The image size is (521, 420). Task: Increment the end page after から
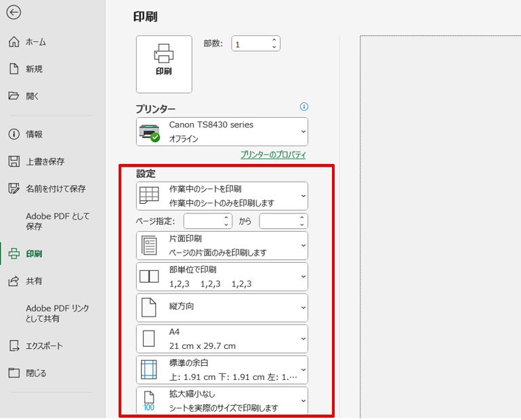(302, 217)
